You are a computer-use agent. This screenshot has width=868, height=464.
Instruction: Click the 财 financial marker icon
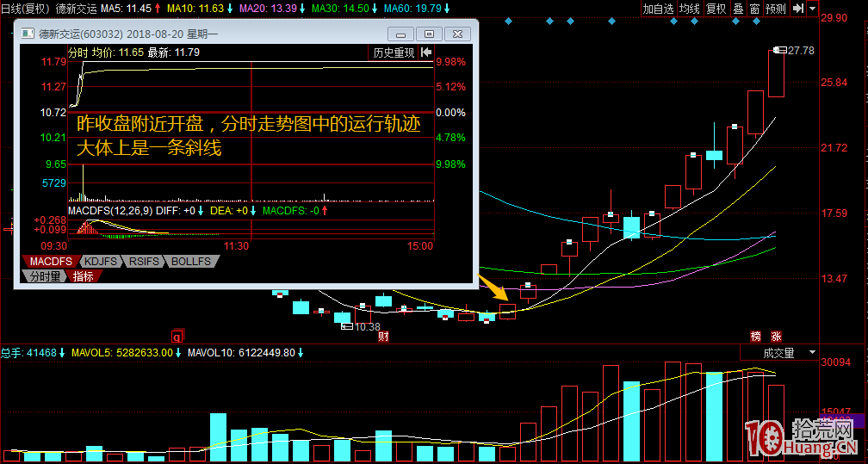(x=384, y=336)
